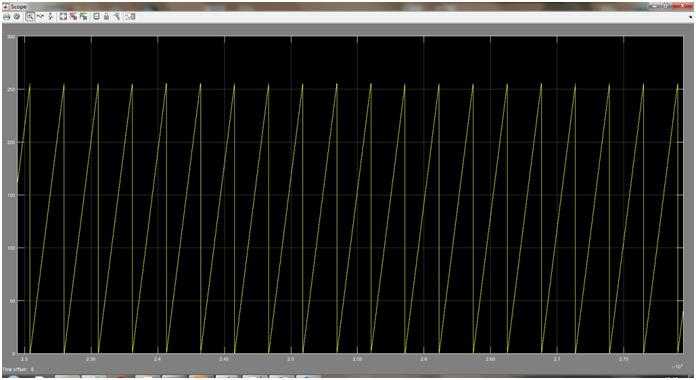Open the Scope Parameters dialog icon
Image resolution: width=696 pixels, height=380 pixels.
(x=17, y=17)
